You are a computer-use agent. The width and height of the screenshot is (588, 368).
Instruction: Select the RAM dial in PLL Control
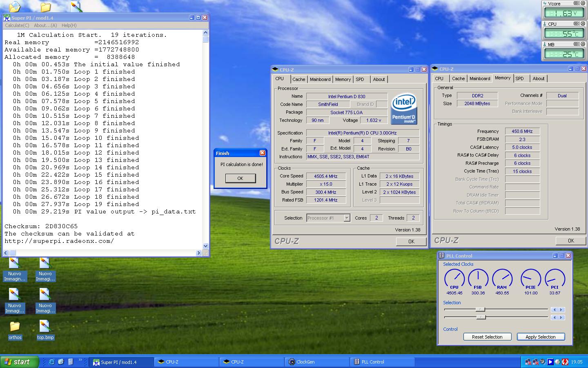click(x=502, y=278)
